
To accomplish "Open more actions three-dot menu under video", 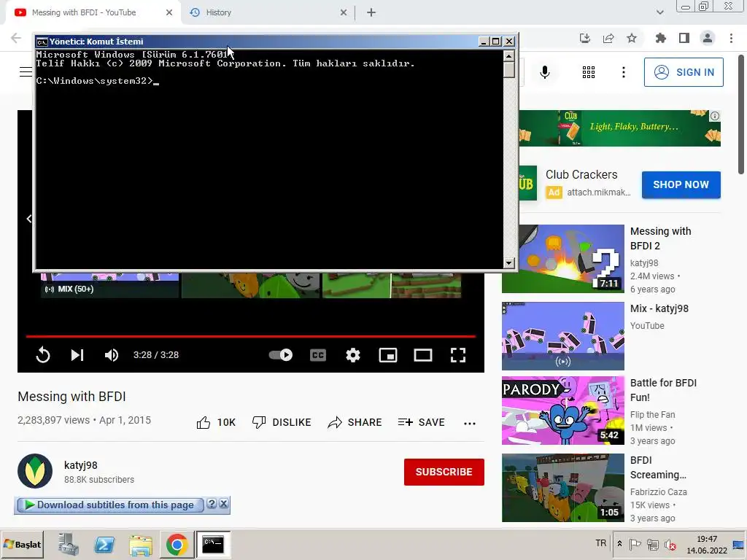I will (470, 424).
